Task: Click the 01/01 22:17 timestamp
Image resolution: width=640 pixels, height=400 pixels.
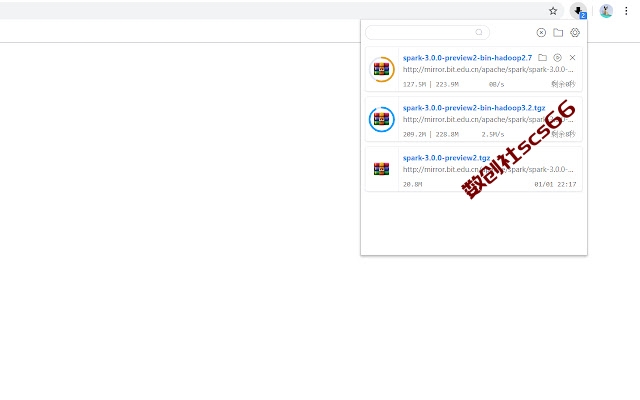Action: tap(555, 184)
